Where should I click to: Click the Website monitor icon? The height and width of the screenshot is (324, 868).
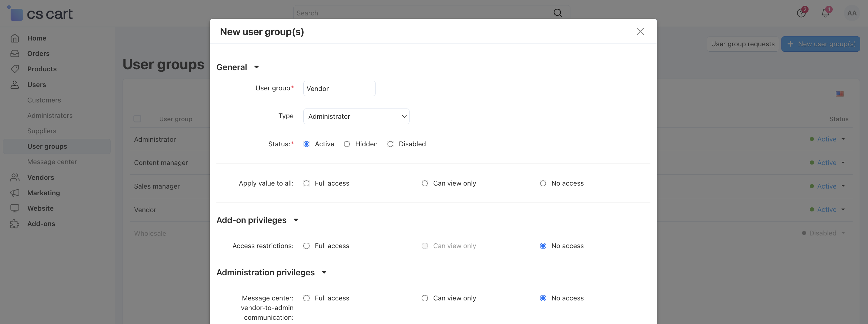point(14,208)
